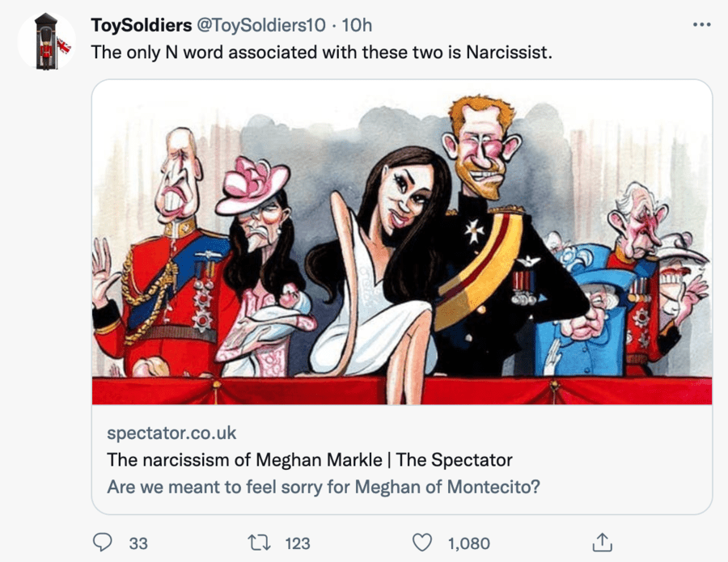
Task: Open "The narcissism of Meghan Markle" headline
Action: (310, 460)
